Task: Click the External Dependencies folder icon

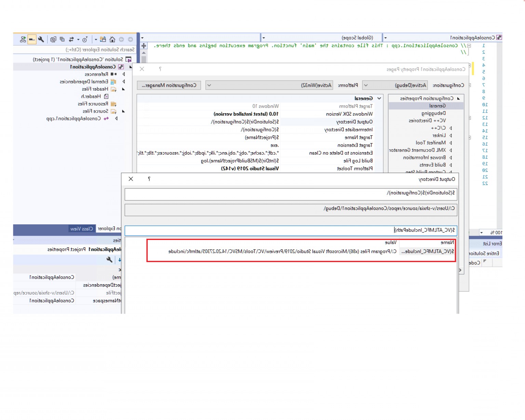Action: 113,82
